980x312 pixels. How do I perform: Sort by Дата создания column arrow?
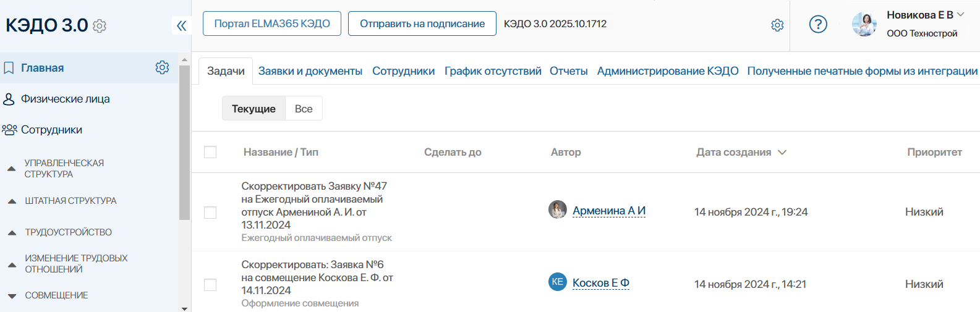(782, 153)
